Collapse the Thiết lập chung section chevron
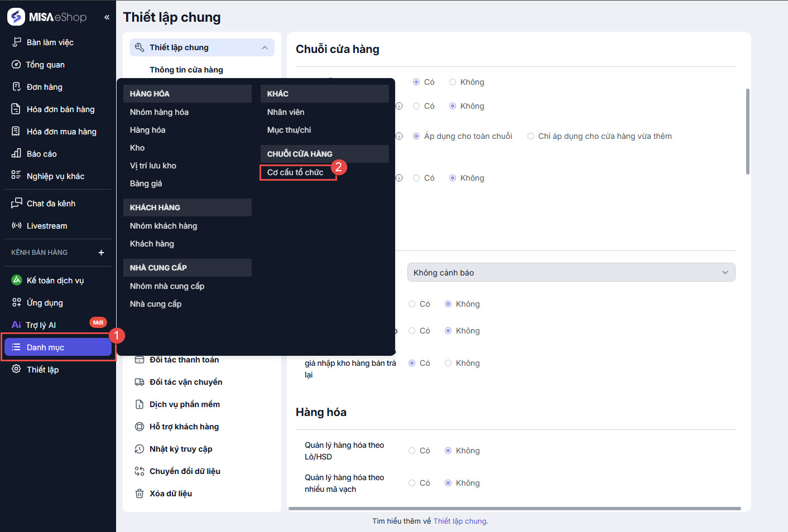This screenshot has height=532, width=788. coord(265,47)
